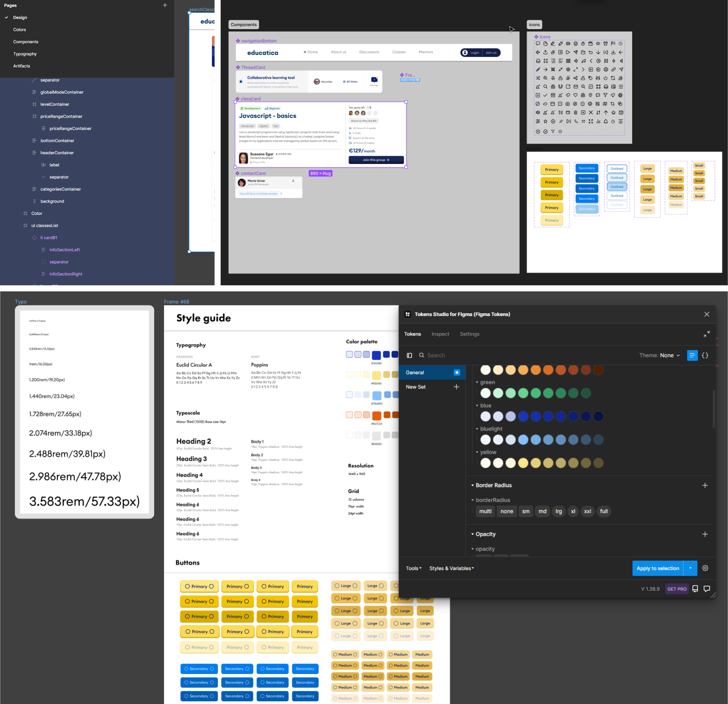Open the Apply to selection arrow dropdown
This screenshot has height=704, width=728.
690,568
